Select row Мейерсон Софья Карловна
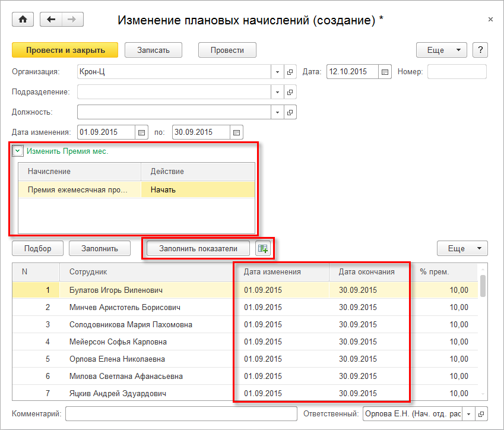 coord(245,342)
